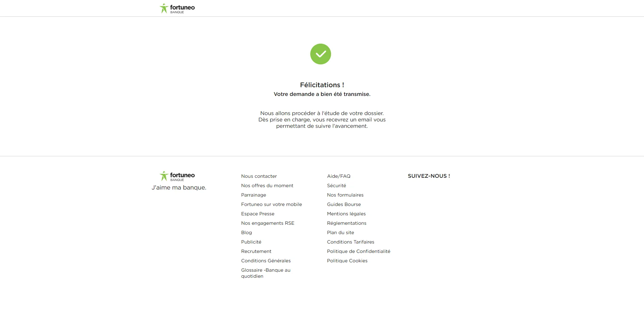
Task: Visit the Espace Presse page
Action: (x=258, y=214)
